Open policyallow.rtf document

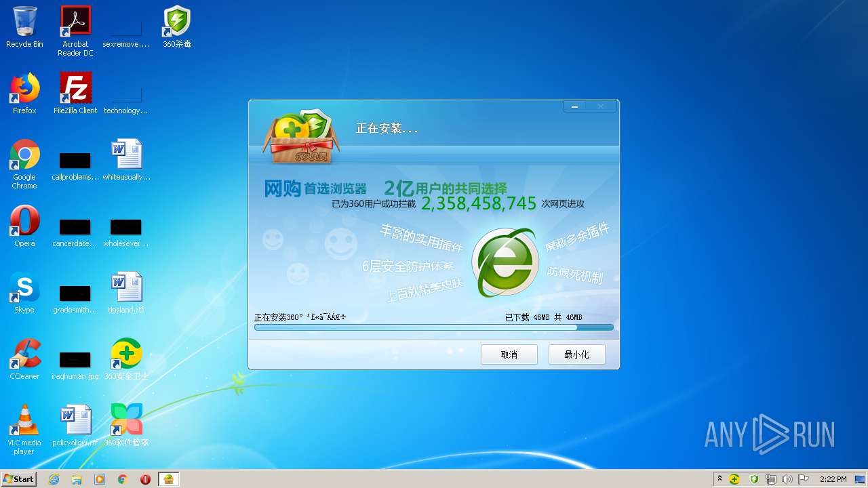(x=75, y=426)
